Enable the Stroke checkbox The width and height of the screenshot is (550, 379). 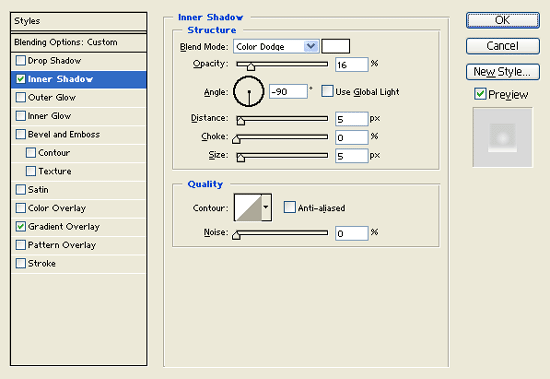[x=21, y=263]
